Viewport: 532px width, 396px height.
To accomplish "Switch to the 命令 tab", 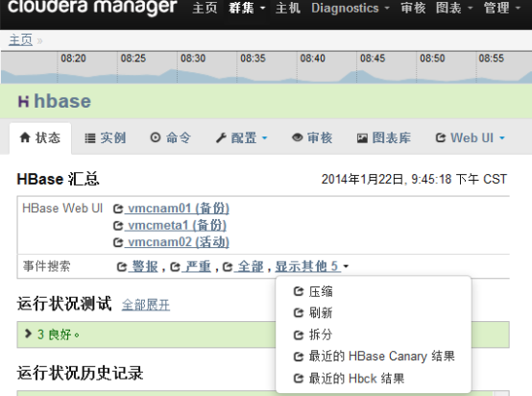I will (x=171, y=137).
